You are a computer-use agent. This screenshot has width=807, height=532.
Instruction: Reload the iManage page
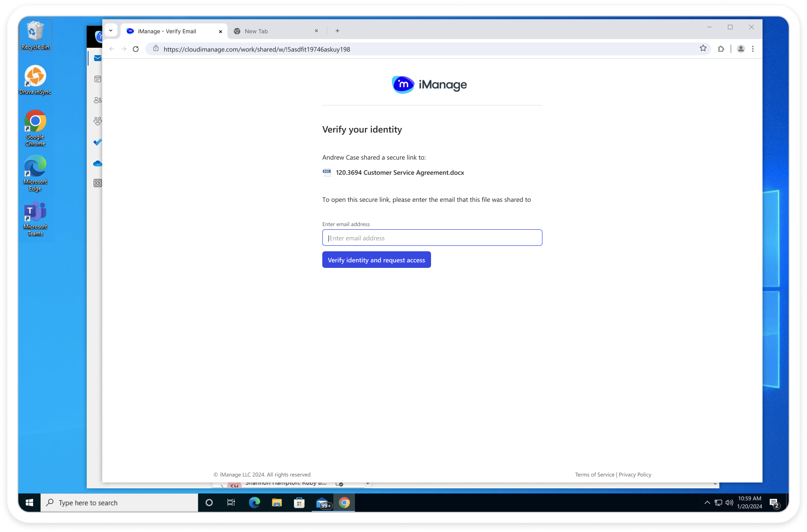pyautogui.click(x=136, y=49)
